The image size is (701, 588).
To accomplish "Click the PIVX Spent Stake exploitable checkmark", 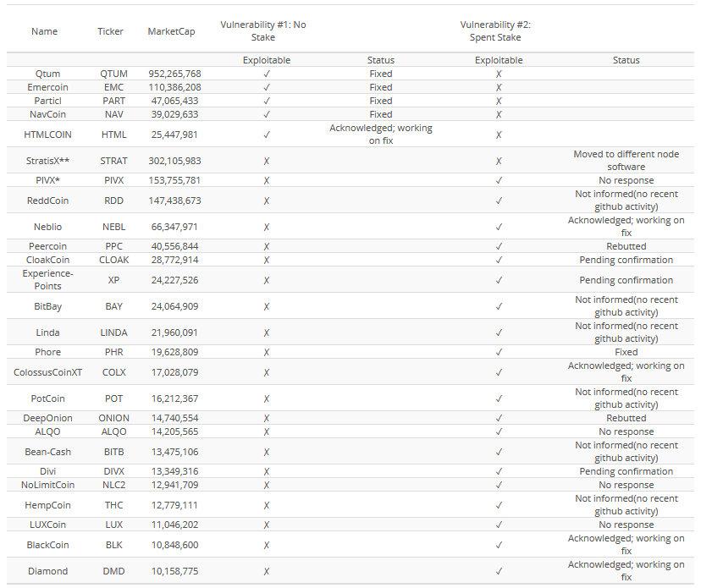I will pos(499,180).
